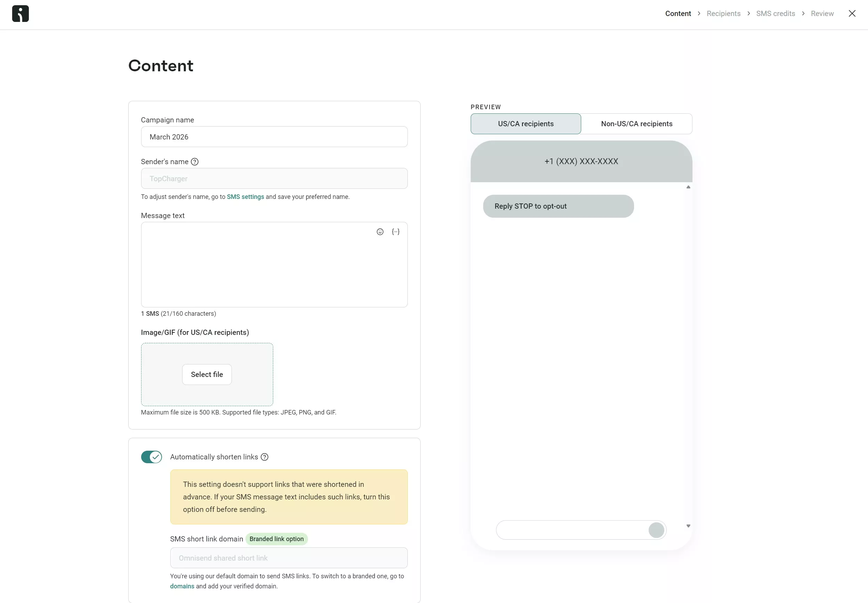Image resolution: width=868 pixels, height=603 pixels.
Task: Click the '1 SMS (21/160 characters)' counter
Action: click(178, 314)
